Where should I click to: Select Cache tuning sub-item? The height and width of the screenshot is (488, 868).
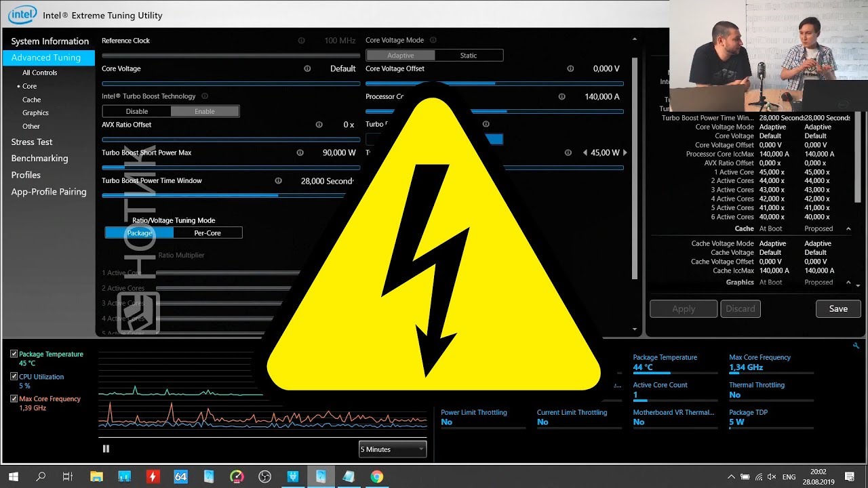pyautogui.click(x=31, y=100)
